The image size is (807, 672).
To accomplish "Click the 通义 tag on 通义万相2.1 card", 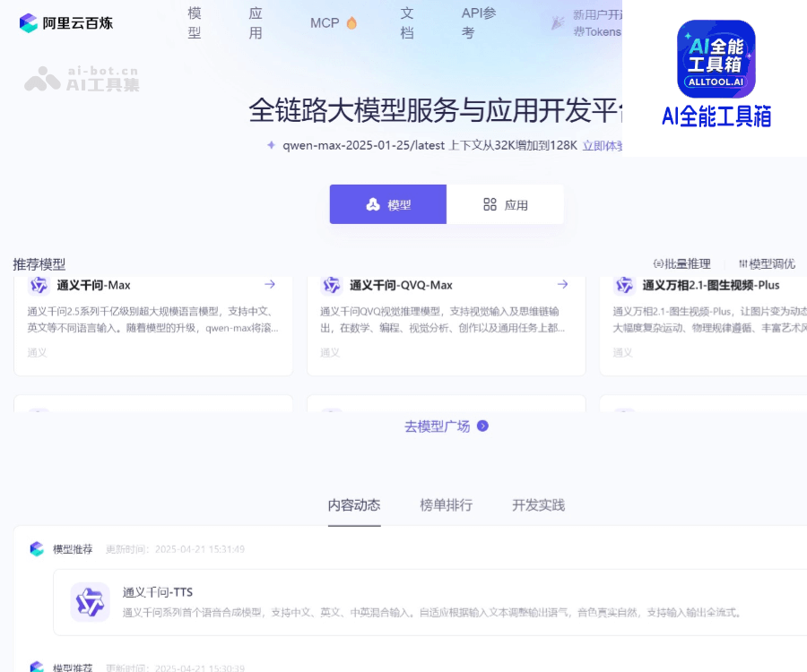I will click(x=623, y=353).
